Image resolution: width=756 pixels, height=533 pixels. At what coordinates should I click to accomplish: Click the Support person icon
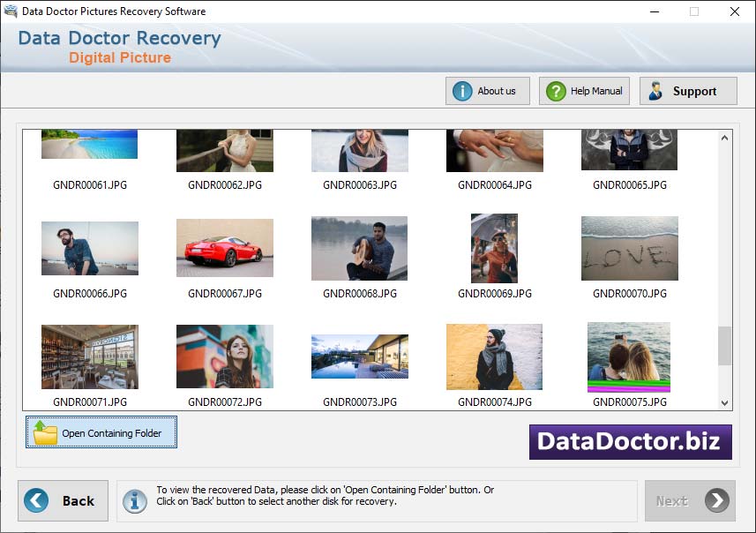[x=655, y=90]
